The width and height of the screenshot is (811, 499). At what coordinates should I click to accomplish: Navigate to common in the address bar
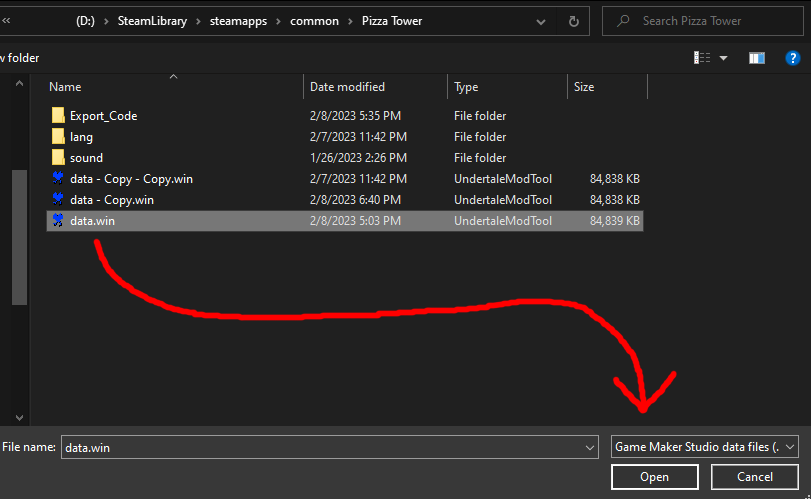[314, 21]
